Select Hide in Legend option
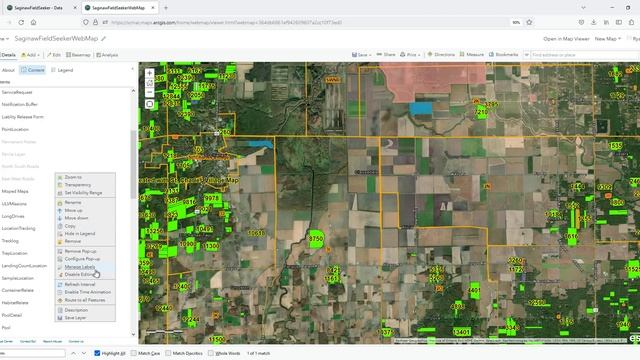The width and height of the screenshot is (640, 360). click(80, 233)
